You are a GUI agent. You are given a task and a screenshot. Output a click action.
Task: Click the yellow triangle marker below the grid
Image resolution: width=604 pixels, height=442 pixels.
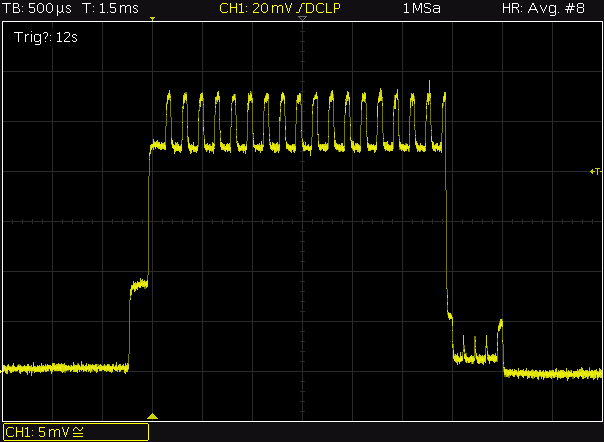click(x=153, y=416)
